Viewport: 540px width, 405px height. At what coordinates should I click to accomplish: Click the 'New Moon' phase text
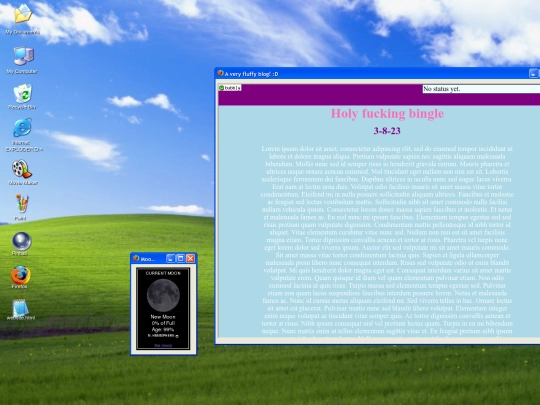(163, 316)
